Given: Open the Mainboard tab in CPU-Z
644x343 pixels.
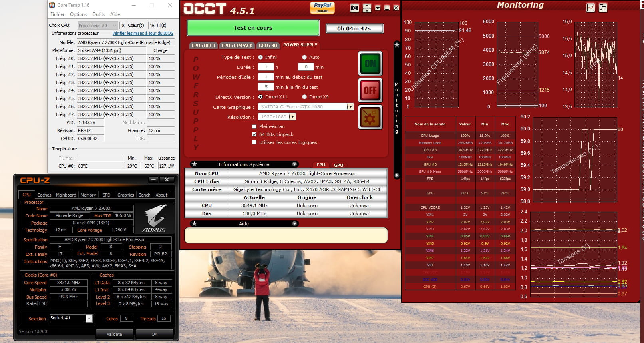Looking at the screenshot, I should coord(66,195).
